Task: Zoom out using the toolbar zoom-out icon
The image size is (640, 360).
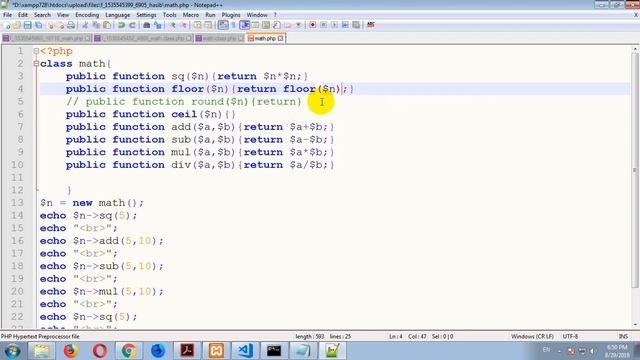Action: click(184, 25)
